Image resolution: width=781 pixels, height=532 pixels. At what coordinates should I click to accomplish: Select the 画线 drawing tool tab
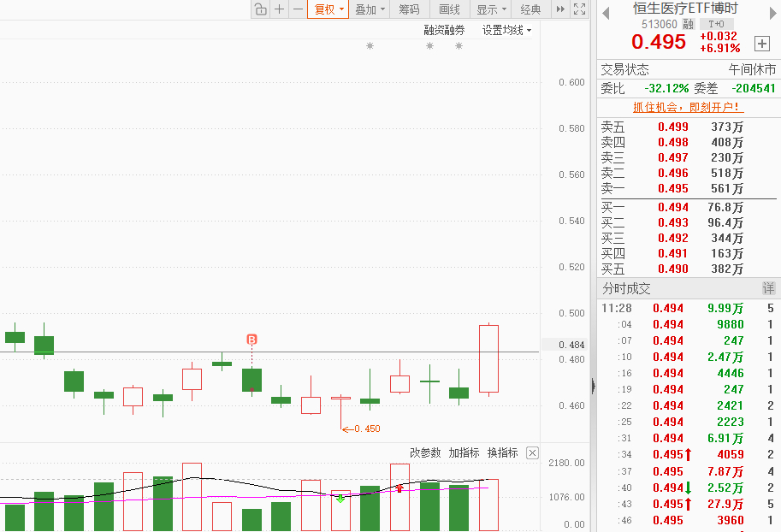[449, 9]
